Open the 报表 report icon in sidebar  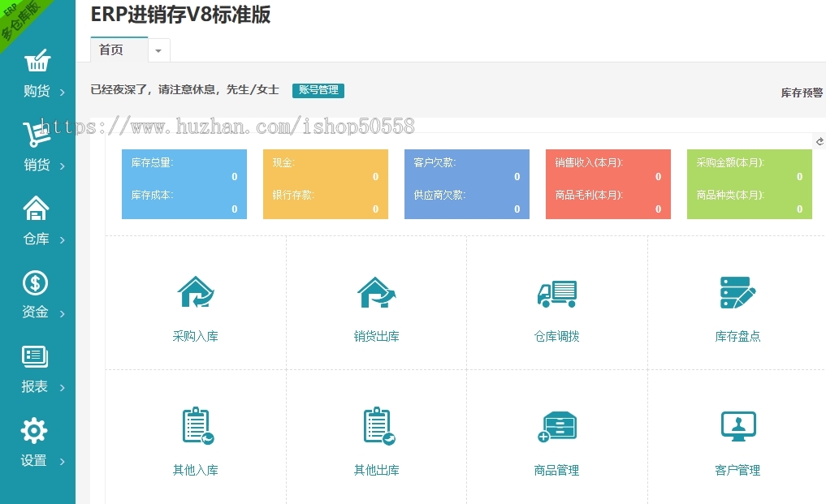35,357
